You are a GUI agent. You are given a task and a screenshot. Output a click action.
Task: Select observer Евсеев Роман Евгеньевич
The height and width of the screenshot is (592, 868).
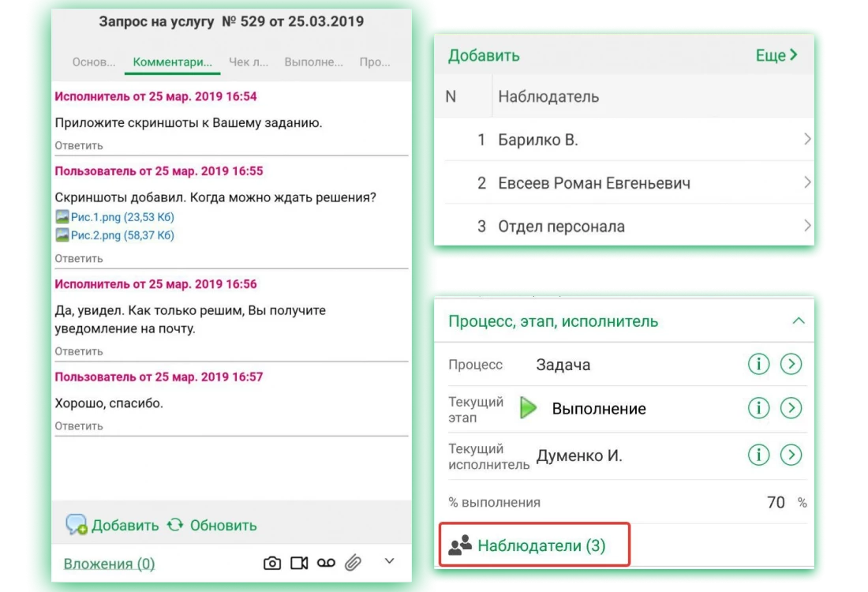[593, 183]
